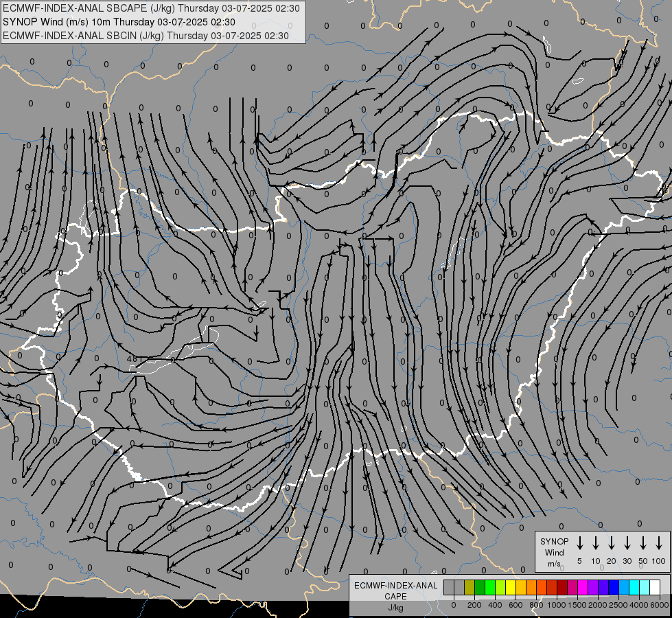This screenshot has width=672, height=618.
Task: Click the wind arrow labeled 10 m/s
Action: click(596, 542)
